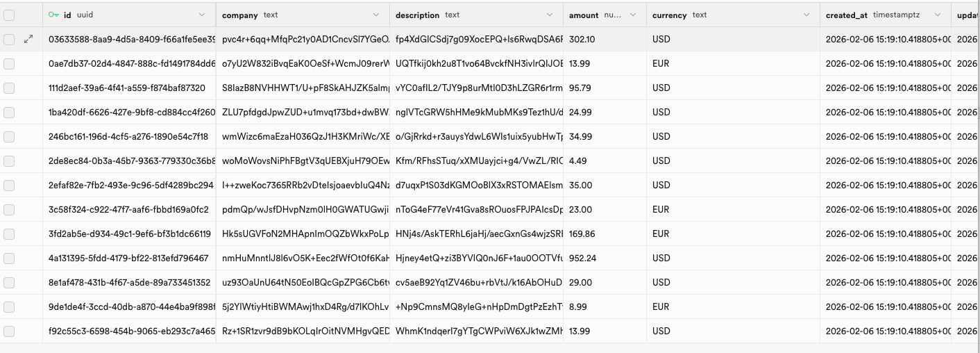Check the row starting with 4a131395
Viewport: 980px width, 353px height.
click(x=9, y=258)
